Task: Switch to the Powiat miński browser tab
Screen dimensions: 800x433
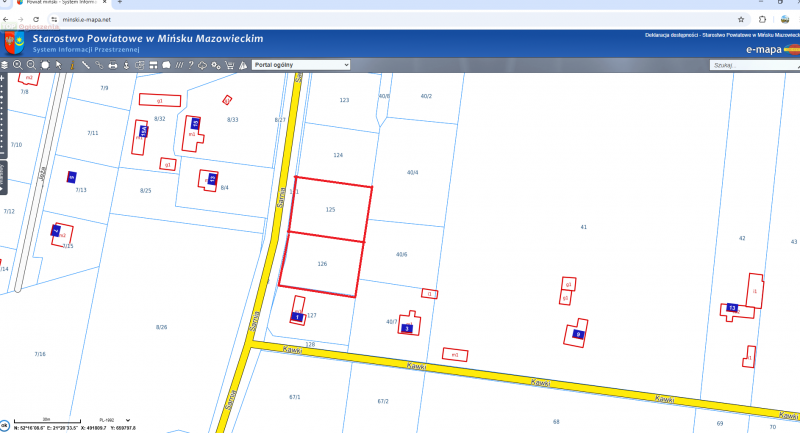Action: coord(60,3)
